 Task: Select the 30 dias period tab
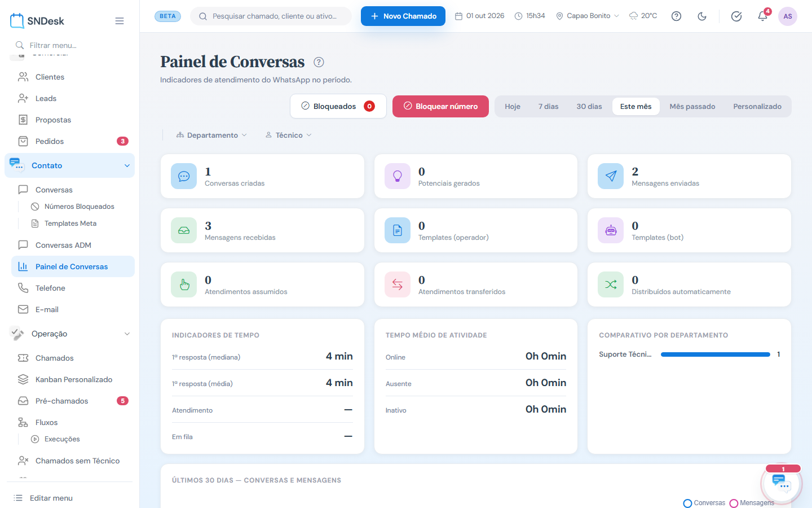click(589, 106)
